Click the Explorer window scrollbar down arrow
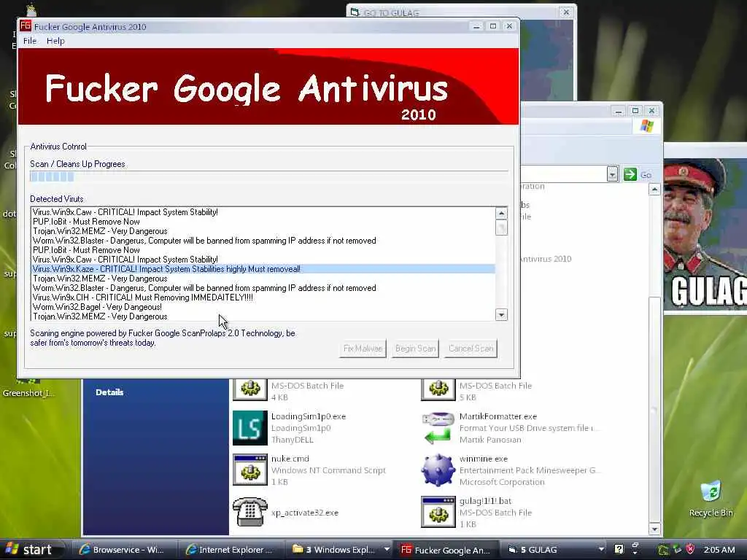Screen dimensions: 747x560 coord(654,529)
